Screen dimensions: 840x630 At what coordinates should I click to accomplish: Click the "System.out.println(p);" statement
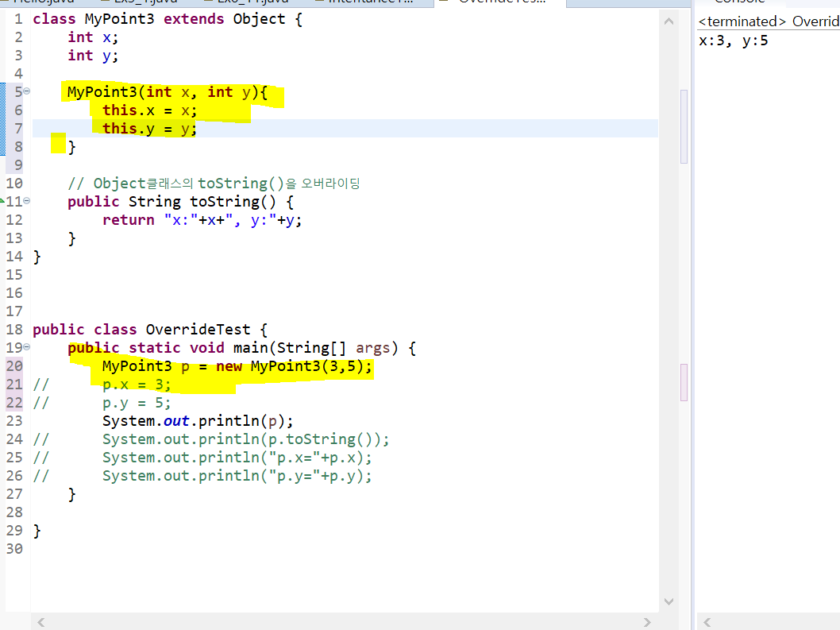[x=198, y=421]
